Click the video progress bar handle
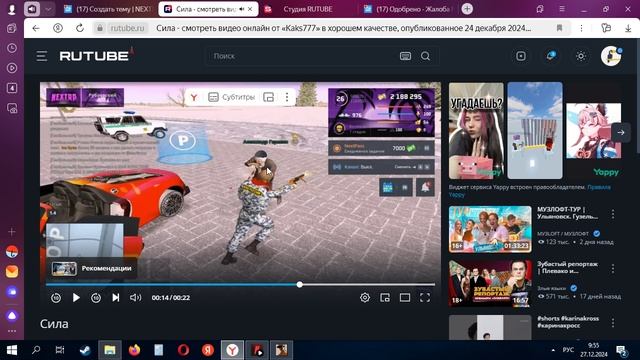The image size is (640, 360). [x=300, y=284]
